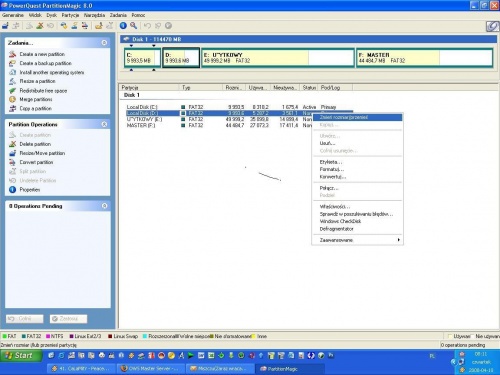Collapse the Partition Operations panel
Viewport: 500px width, 375px height.
[x=104, y=124]
